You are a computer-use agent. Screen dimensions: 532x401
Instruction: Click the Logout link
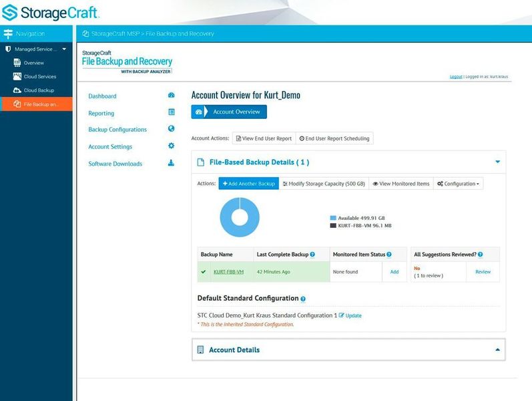click(x=456, y=76)
